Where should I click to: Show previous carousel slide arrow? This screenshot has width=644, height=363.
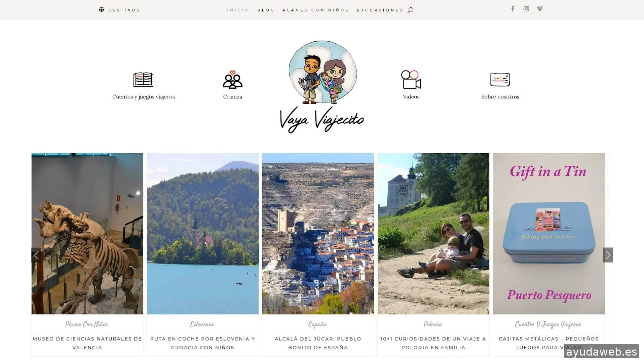[36, 255]
